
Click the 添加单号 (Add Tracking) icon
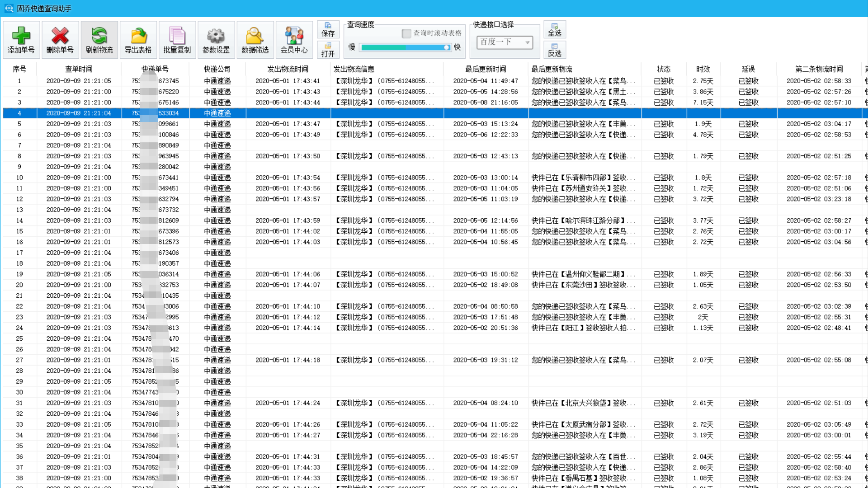click(21, 39)
